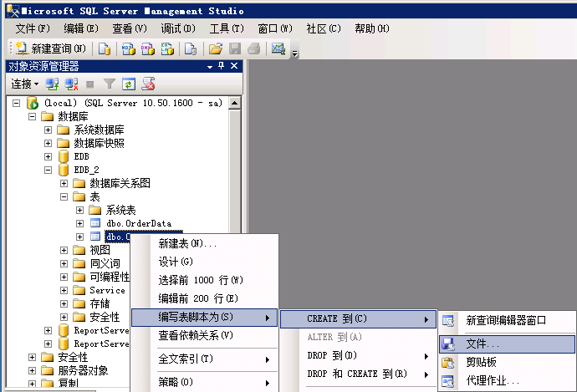This screenshot has height=392, width=577.
Task: Select the dbo.OrderData table
Action: (x=139, y=223)
